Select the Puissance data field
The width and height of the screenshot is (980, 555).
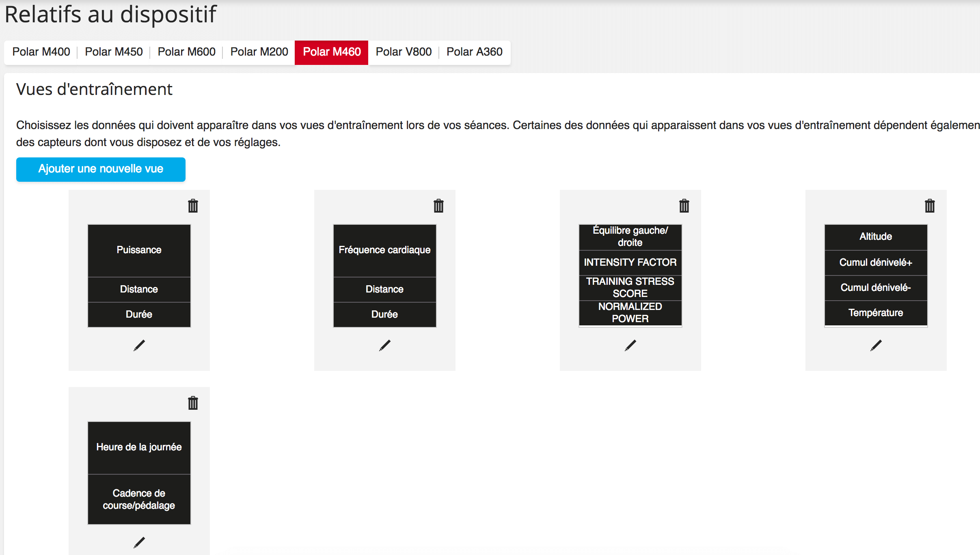[x=139, y=250]
